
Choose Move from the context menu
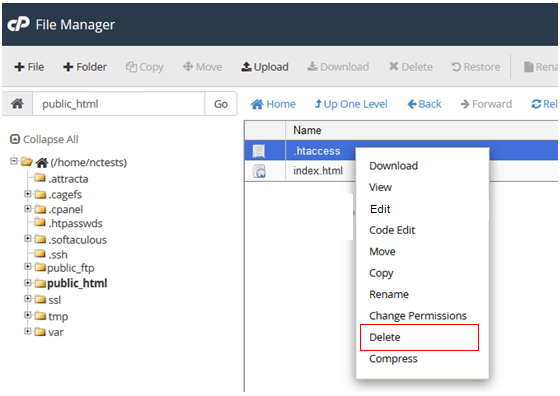click(x=382, y=252)
